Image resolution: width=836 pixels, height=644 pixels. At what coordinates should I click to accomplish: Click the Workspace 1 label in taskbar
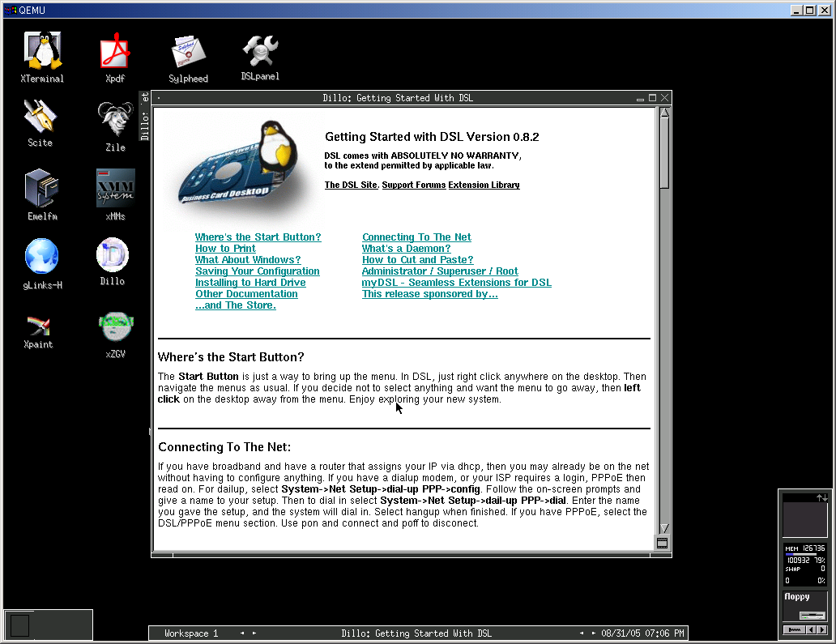(x=191, y=633)
